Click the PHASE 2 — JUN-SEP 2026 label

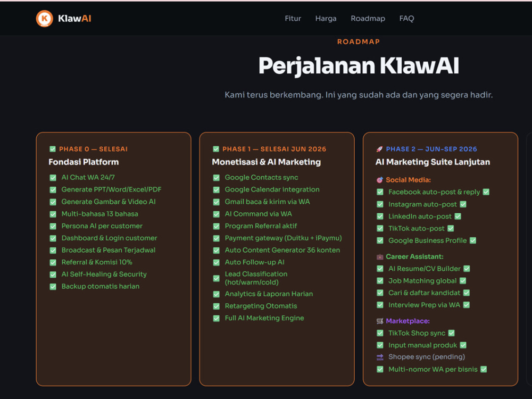click(x=431, y=149)
